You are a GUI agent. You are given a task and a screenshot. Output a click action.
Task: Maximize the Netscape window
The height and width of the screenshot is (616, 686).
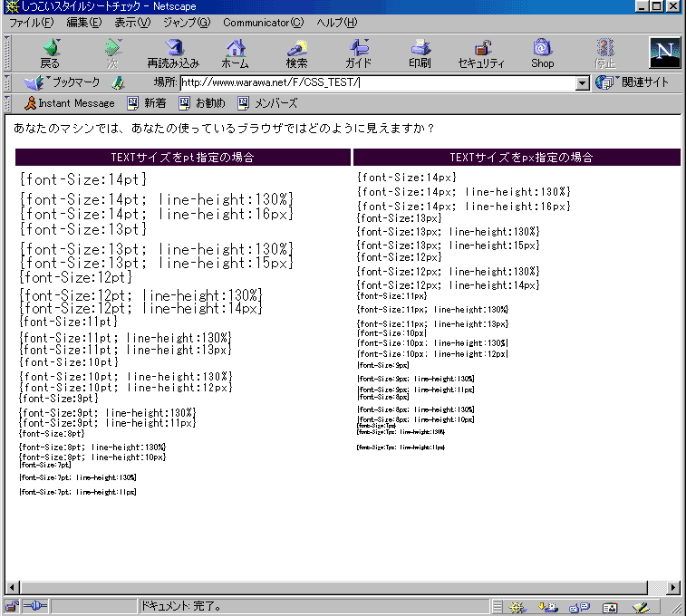(x=657, y=6)
